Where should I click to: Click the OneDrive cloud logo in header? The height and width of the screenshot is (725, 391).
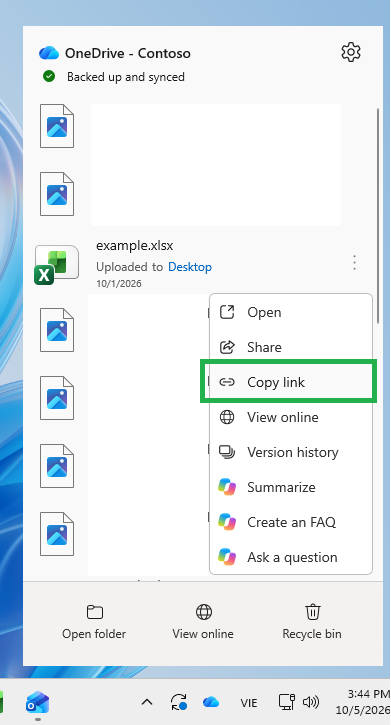pyautogui.click(x=49, y=53)
